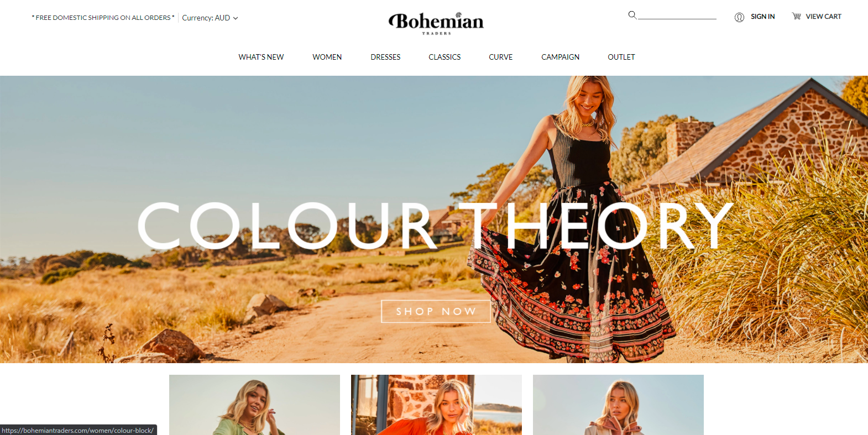
Task: Click the shopping cart icon
Action: (x=796, y=16)
